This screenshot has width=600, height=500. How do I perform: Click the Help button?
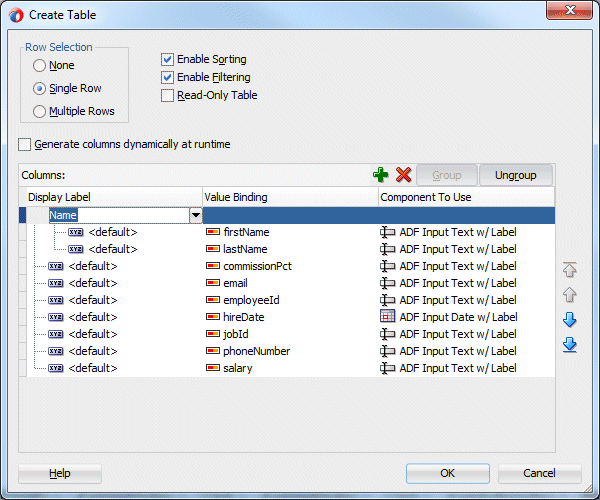click(x=60, y=474)
